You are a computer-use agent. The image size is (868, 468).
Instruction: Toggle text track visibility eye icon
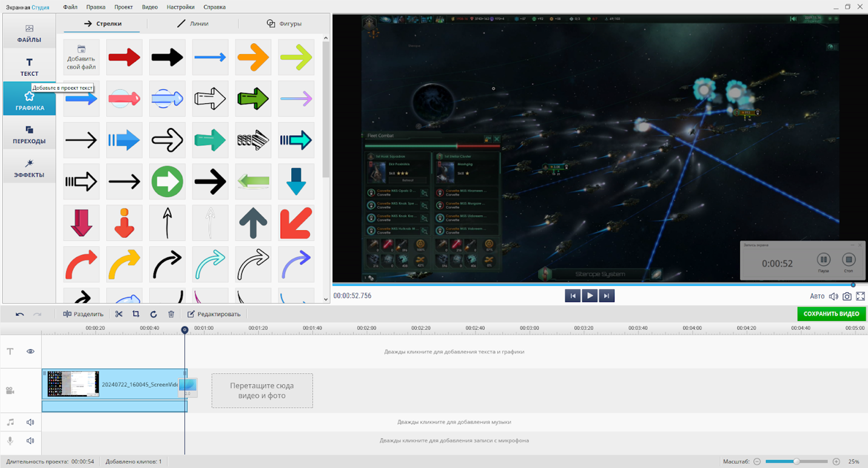(x=30, y=351)
